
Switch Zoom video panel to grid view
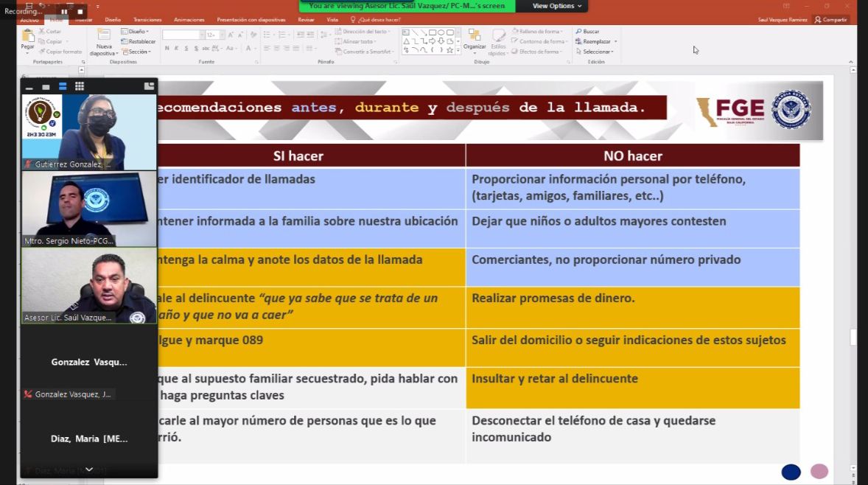pyautogui.click(x=80, y=86)
